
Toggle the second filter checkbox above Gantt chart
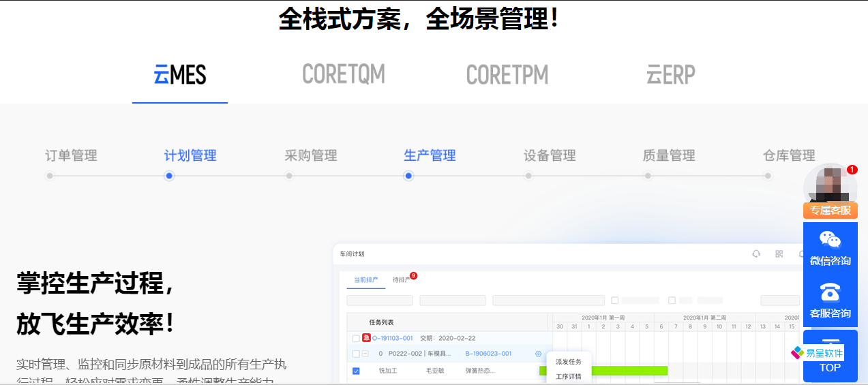(x=672, y=301)
